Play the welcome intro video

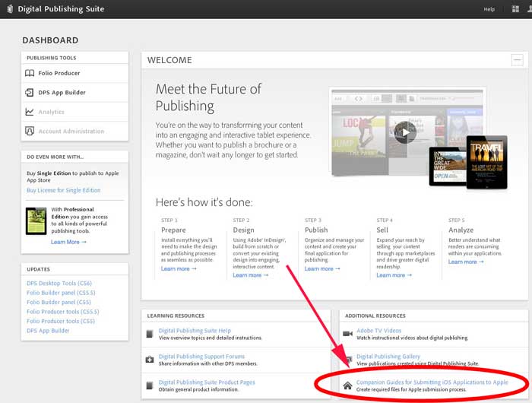(x=405, y=132)
